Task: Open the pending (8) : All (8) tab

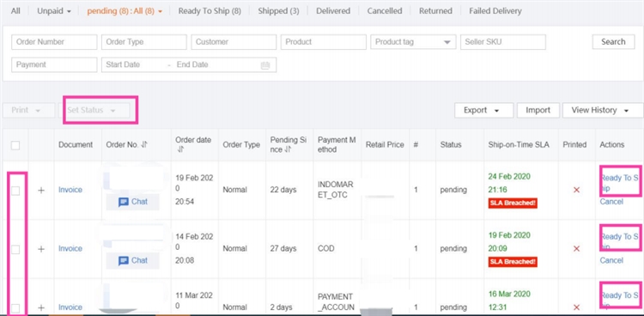Action: [x=125, y=11]
